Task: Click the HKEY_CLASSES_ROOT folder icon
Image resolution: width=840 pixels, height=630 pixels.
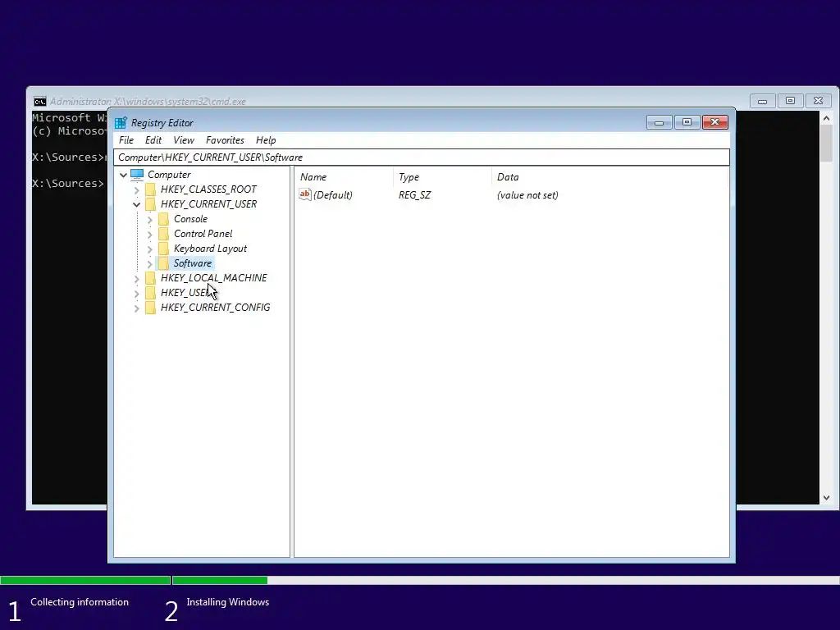Action: coord(151,189)
